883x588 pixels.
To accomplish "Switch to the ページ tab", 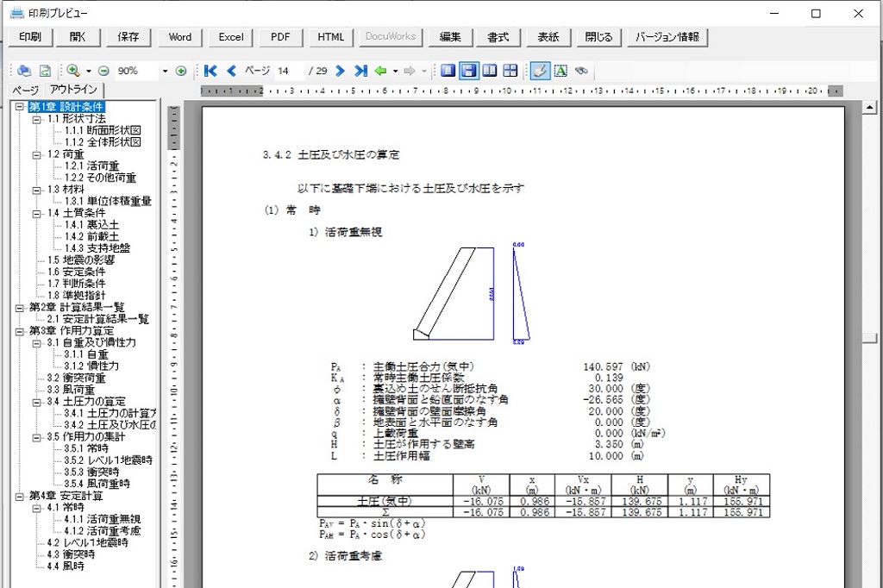I will tap(25, 91).
